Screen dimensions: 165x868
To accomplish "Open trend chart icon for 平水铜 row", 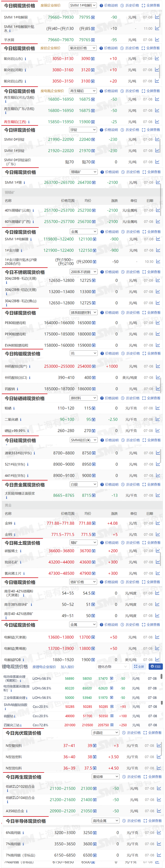I will pyautogui.click(x=157, y=39).
